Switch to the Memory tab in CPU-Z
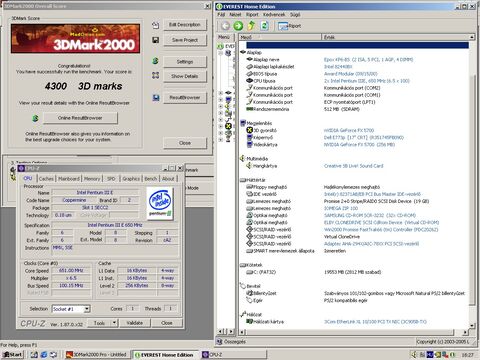Screen dimensions: 480x360 click(x=92, y=179)
